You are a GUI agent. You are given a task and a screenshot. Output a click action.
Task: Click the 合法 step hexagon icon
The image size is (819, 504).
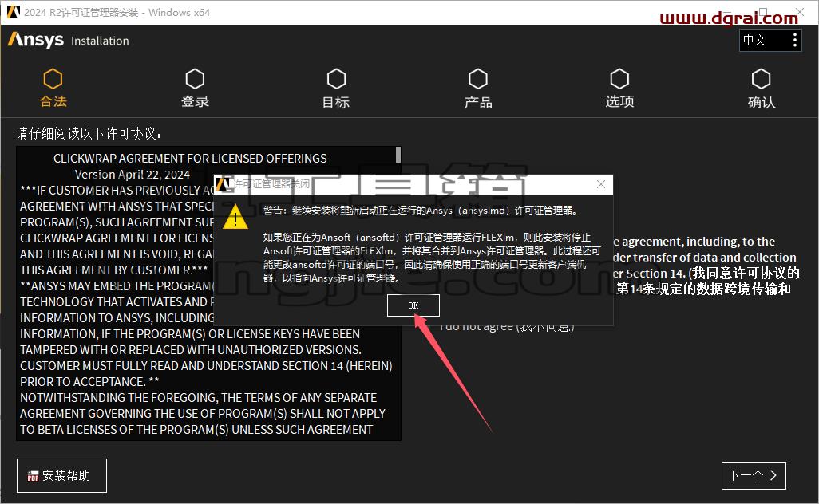53,79
